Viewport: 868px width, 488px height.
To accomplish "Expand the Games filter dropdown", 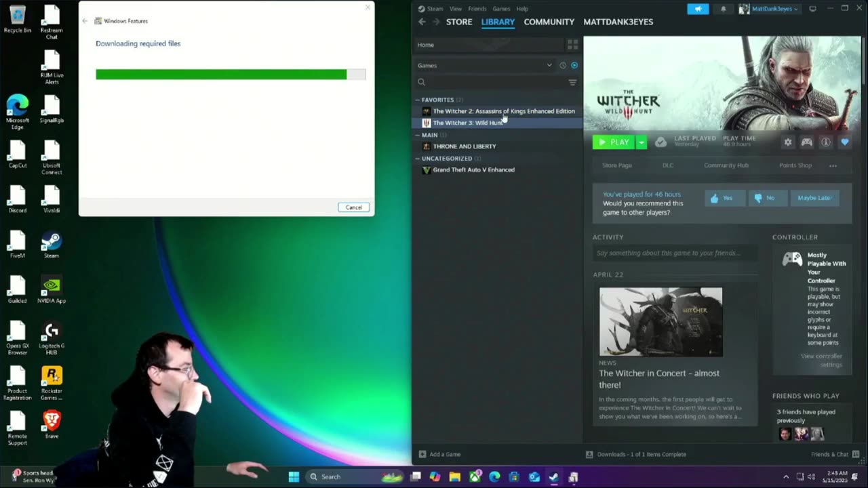I will pos(484,66).
